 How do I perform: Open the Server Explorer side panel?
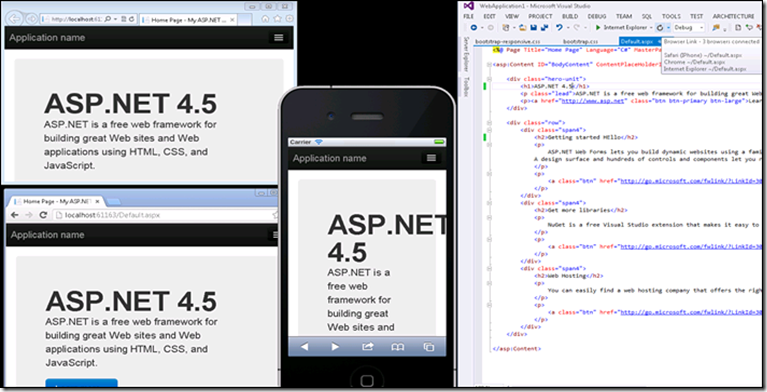coord(466,54)
